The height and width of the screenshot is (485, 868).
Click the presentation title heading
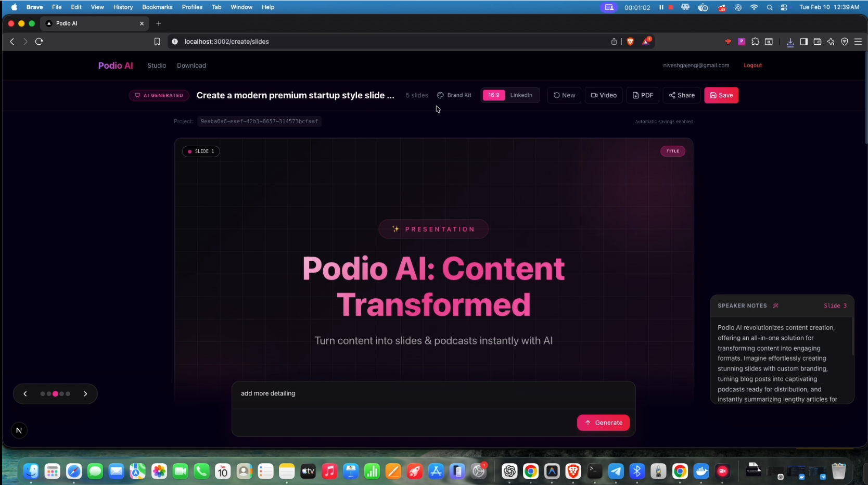tap(295, 95)
